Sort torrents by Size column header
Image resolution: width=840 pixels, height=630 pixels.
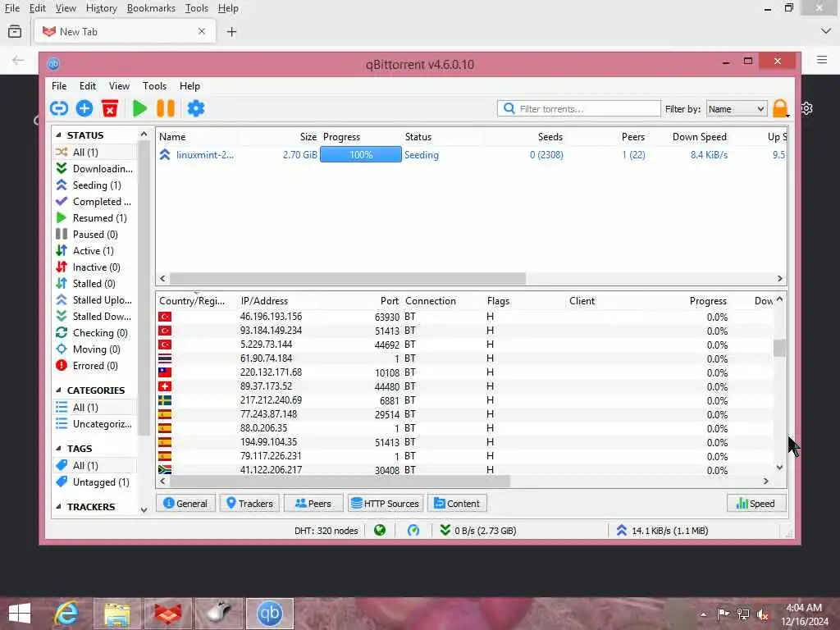pos(308,137)
